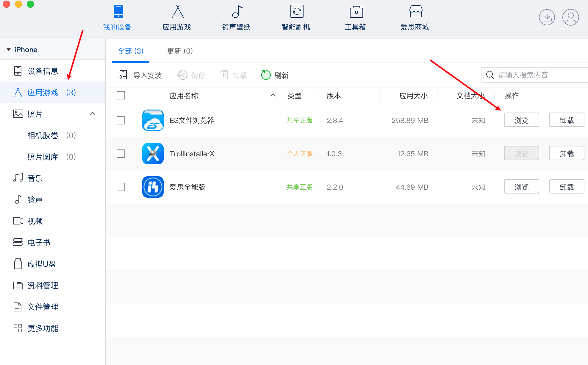This screenshot has height=365, width=588.
Task: Switch to the 全部 (3) tab
Action: (x=131, y=51)
